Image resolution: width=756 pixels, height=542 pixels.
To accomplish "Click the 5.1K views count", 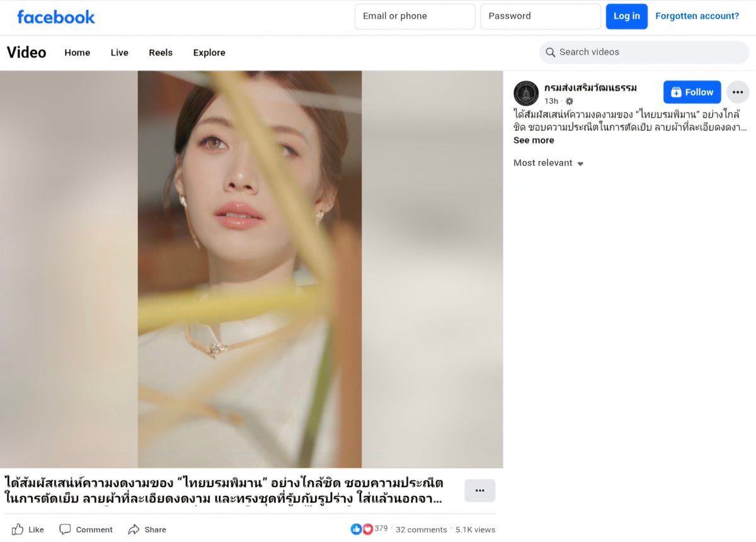I will pyautogui.click(x=476, y=529).
